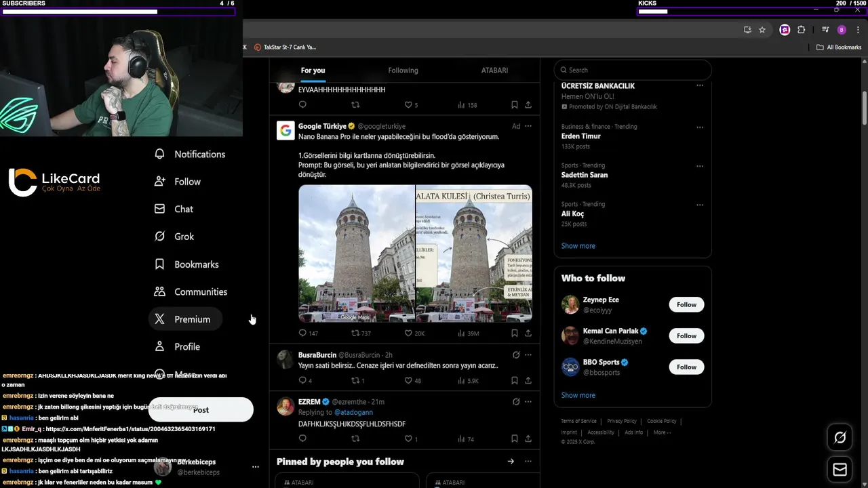The height and width of the screenshot is (488, 868).
Task: Open TakStar St-7 bookmark in bookmarks bar
Action: pyautogui.click(x=285, y=47)
